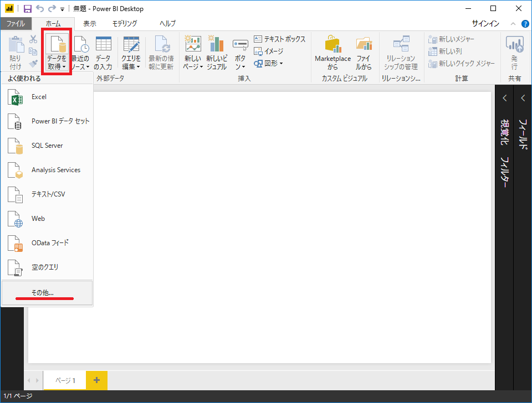Click the サインイン link
532x403 pixels.
pyautogui.click(x=485, y=23)
